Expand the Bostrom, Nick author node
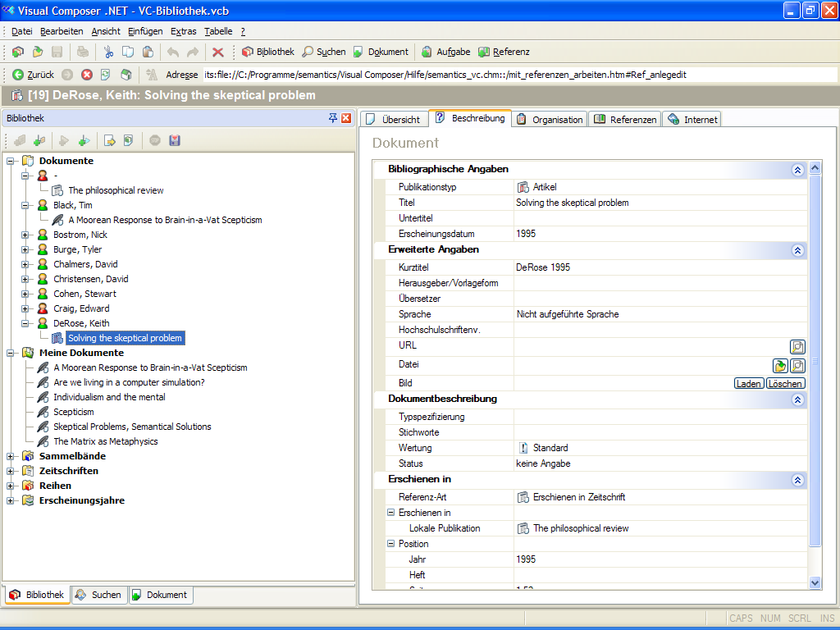Screen dimensions: 840x630 (x=25, y=235)
